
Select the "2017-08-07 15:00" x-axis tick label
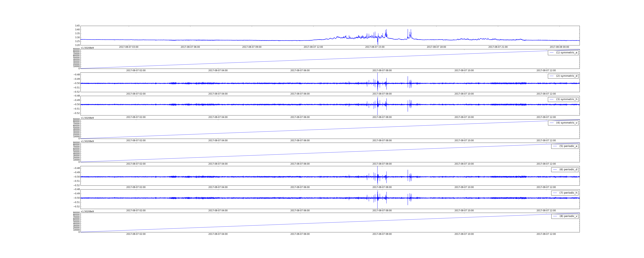coord(375,47)
